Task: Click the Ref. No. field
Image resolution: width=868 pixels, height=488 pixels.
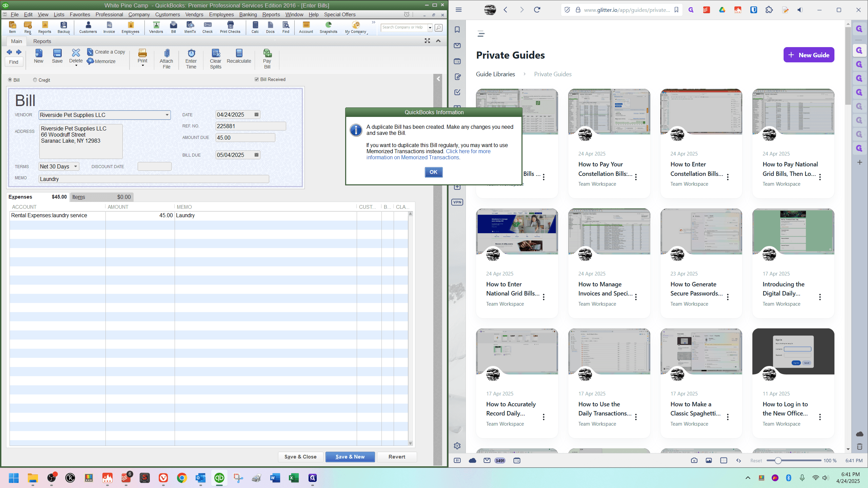Action: (x=251, y=126)
